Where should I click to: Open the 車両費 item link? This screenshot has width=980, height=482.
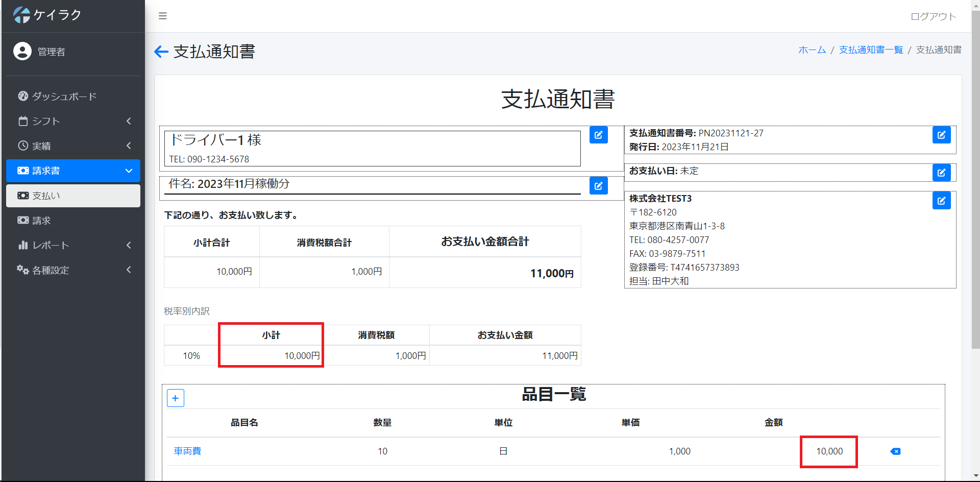click(x=187, y=451)
